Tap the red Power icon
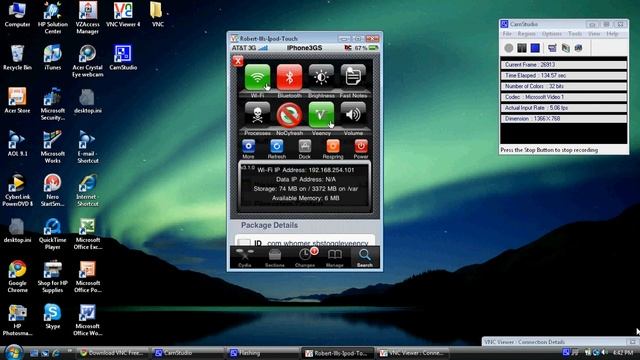The image size is (640, 360). tap(361, 146)
